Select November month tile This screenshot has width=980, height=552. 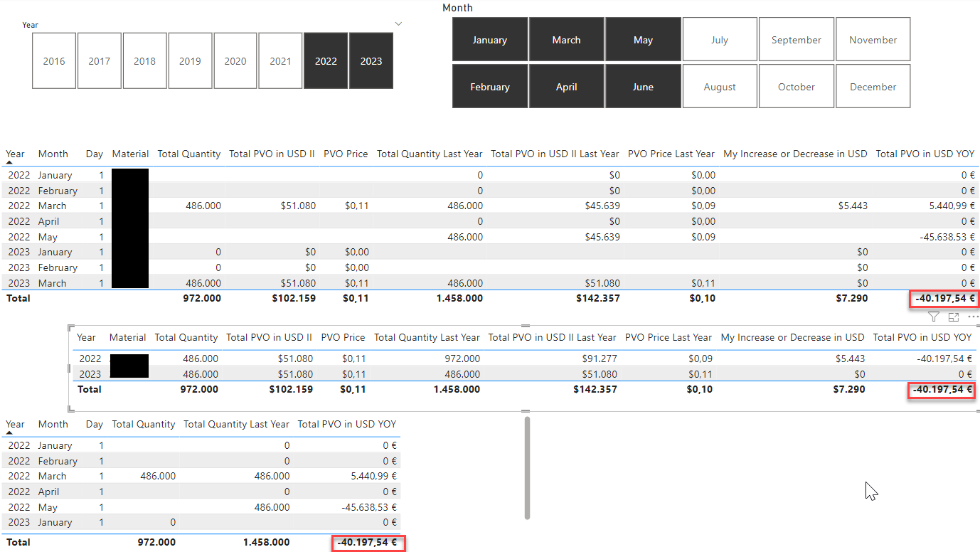tap(873, 40)
